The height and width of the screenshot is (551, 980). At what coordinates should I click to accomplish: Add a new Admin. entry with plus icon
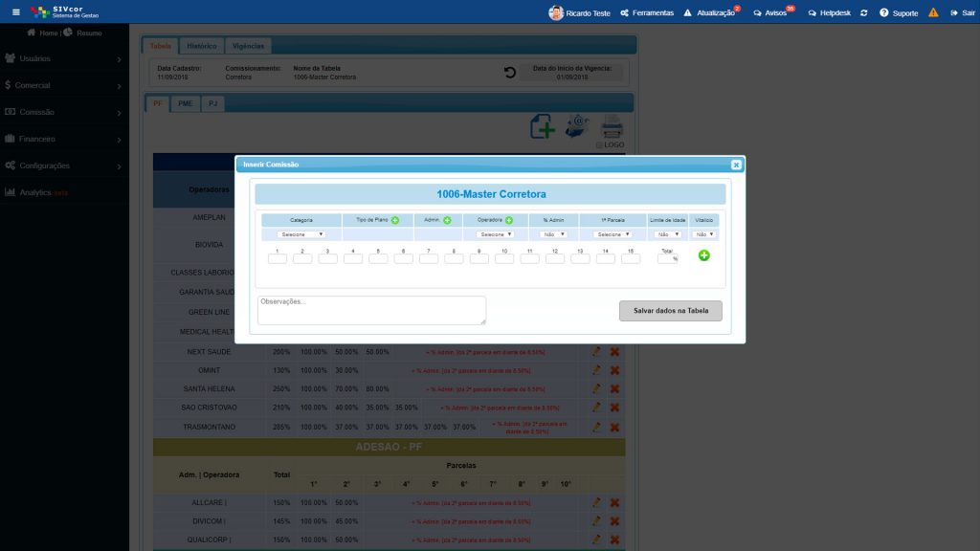pos(447,221)
